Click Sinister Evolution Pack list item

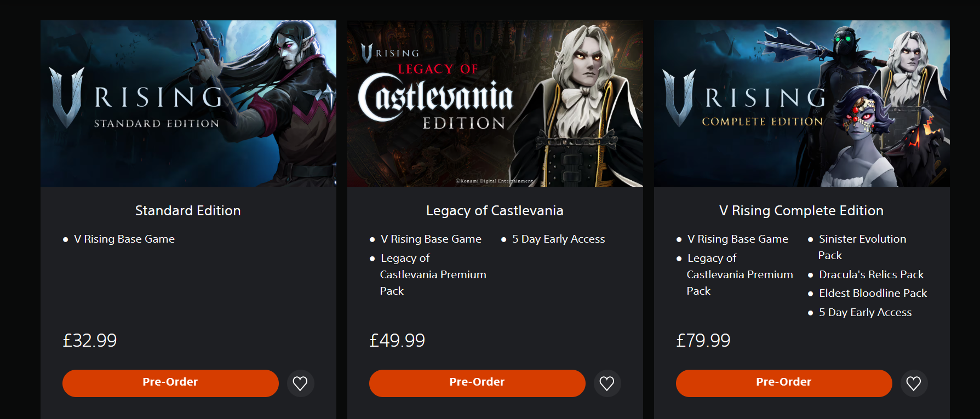(862, 239)
